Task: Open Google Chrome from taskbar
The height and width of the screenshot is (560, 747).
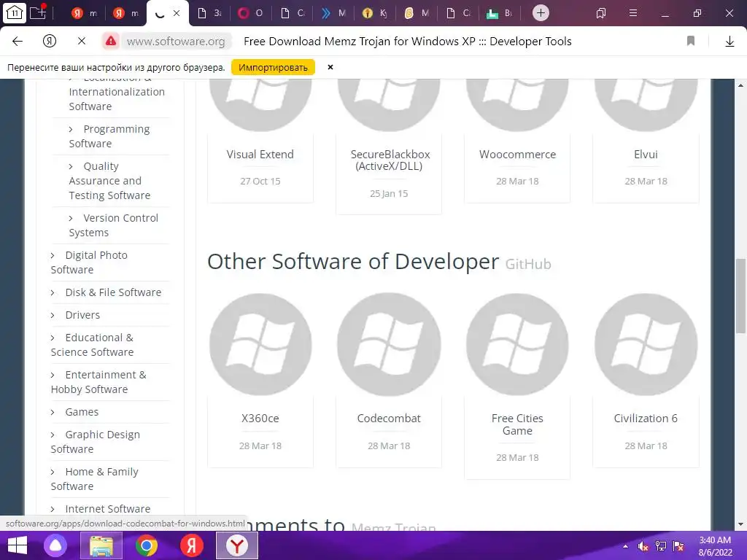Action: point(146,545)
